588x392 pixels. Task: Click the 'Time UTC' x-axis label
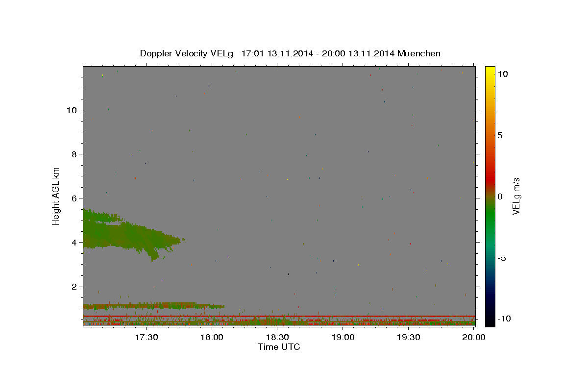click(279, 347)
